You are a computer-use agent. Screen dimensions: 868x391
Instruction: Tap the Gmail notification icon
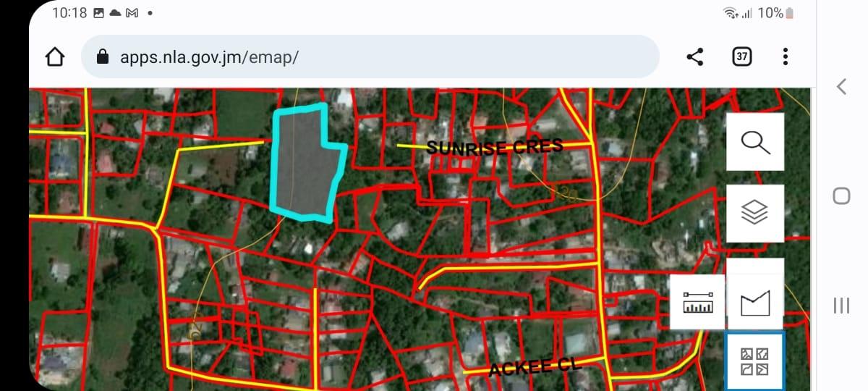tap(132, 13)
